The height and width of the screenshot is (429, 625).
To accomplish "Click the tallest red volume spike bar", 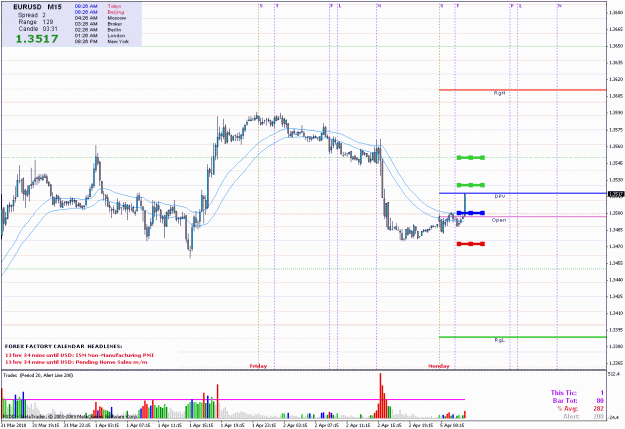I will (381, 396).
